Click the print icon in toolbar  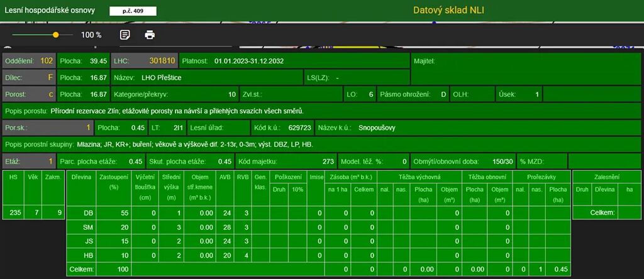point(150,35)
